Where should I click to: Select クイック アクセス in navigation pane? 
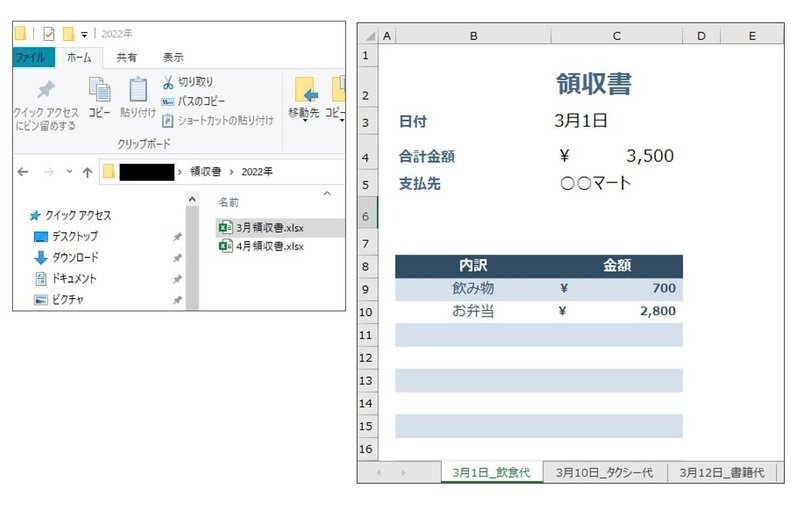point(71,215)
